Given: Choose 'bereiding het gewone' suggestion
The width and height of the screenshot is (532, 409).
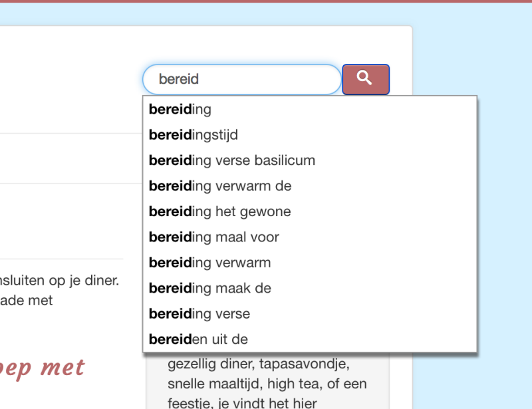Looking at the screenshot, I should (310, 211).
